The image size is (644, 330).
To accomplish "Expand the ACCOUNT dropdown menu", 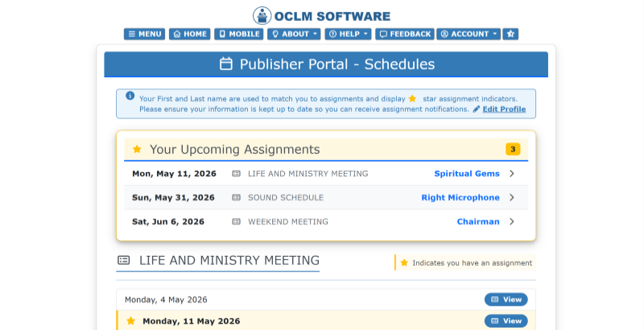I will tap(469, 34).
